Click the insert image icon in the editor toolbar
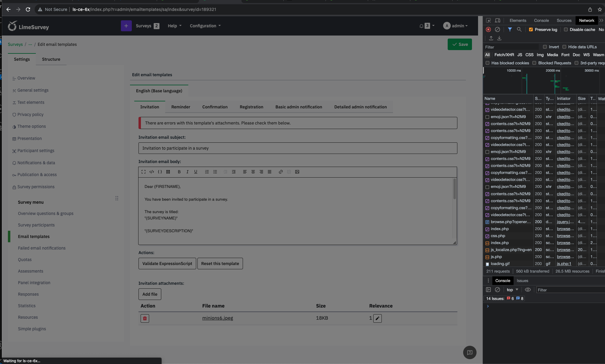Screen dimensions: 605x364 point(297,172)
